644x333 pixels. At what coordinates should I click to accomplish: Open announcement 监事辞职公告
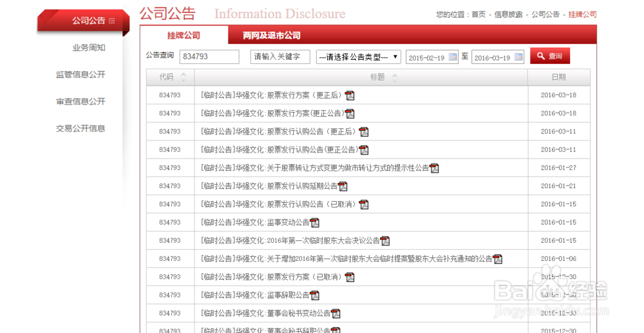254,295
